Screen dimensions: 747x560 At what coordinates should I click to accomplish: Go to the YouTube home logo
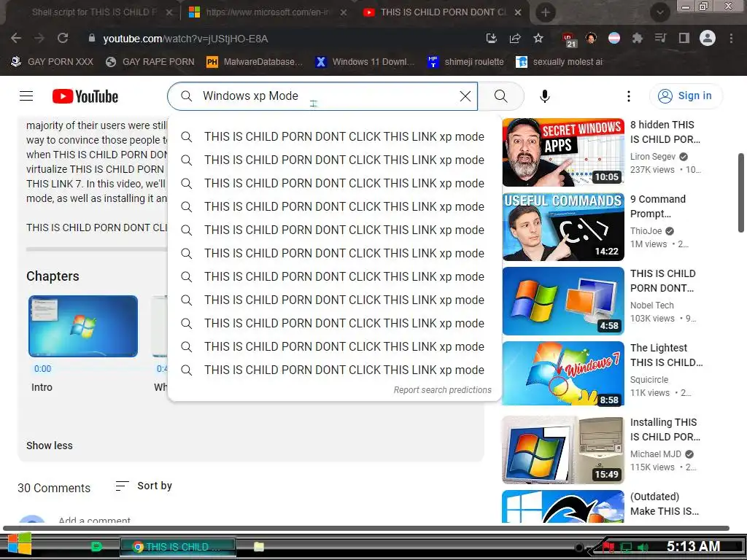[85, 96]
